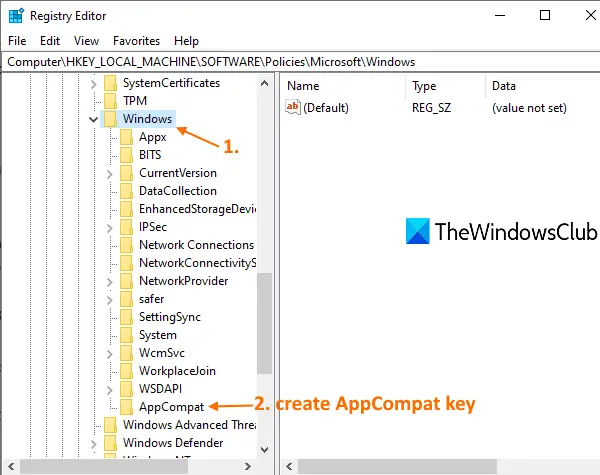
Task: Select the (Default) value name
Action: tap(326, 108)
